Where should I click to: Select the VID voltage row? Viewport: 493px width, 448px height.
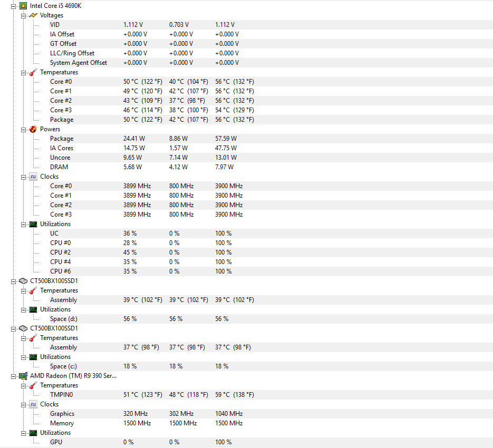(x=270, y=25)
